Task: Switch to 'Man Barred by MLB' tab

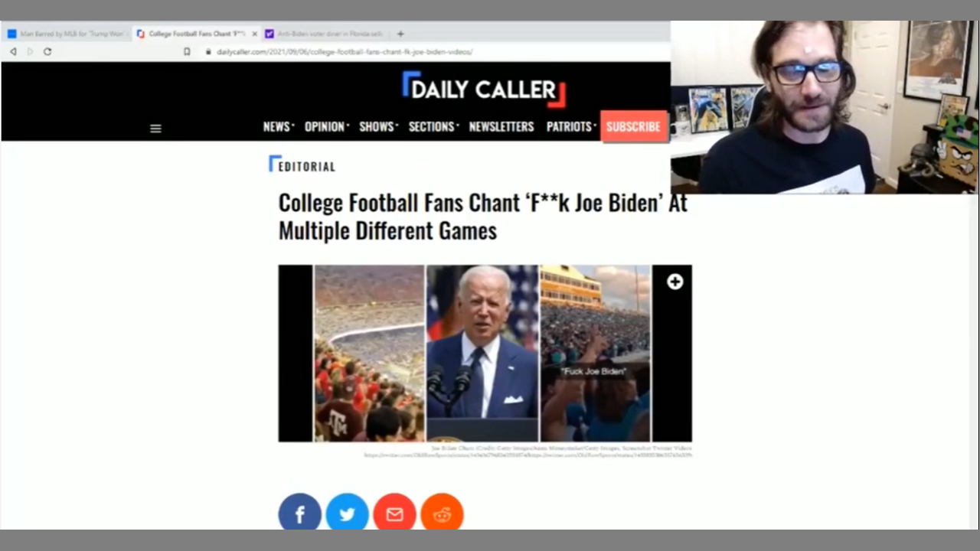Action: pos(67,34)
